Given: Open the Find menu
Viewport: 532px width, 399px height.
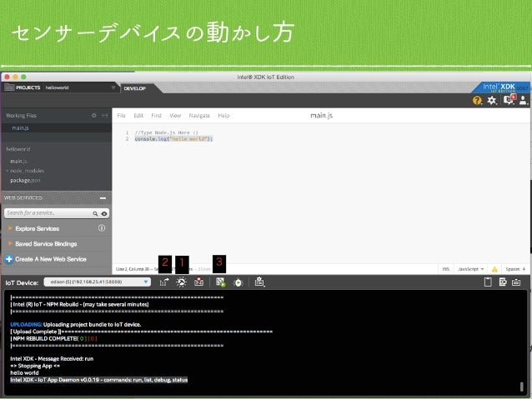Looking at the screenshot, I should pyautogui.click(x=156, y=116).
